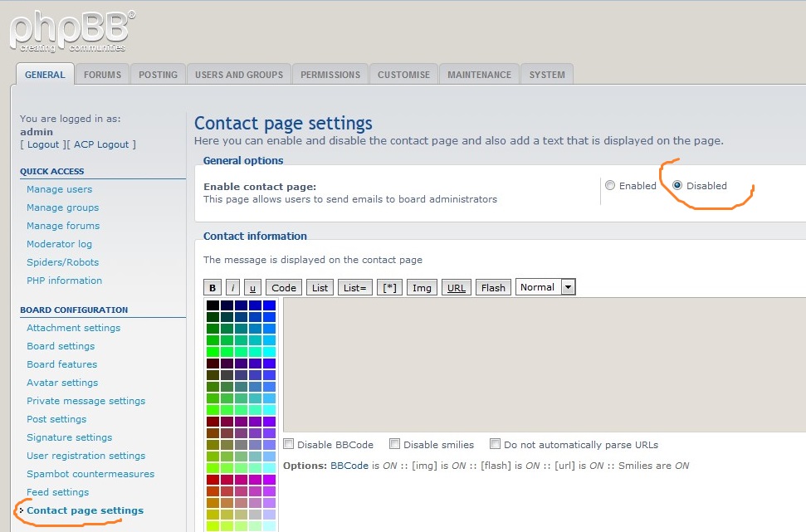Insert list item [*] tag

(x=389, y=288)
